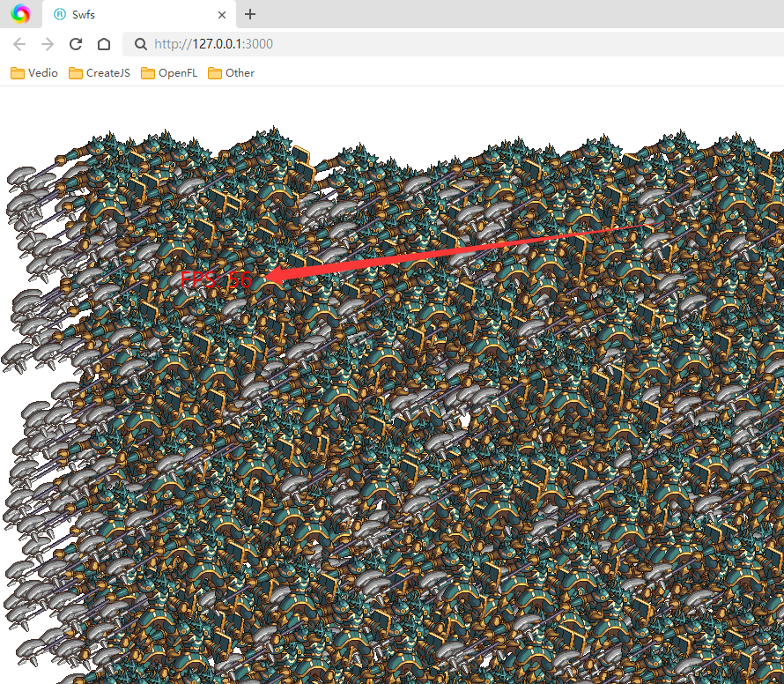
Task: Click the search magnifier icon in address bar
Action: pyautogui.click(x=141, y=44)
